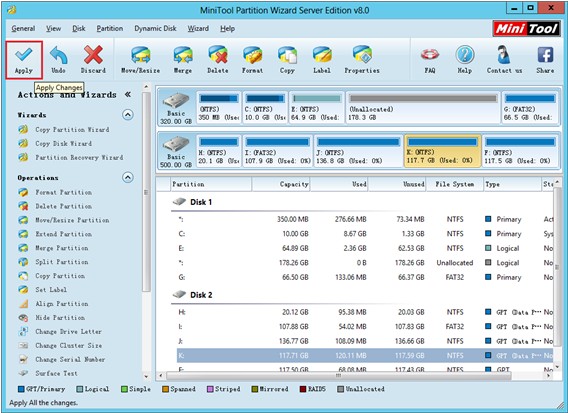This screenshot has height=413, width=568.
Task: Select the J: 136.77 GB row in list
Action: [365, 341]
